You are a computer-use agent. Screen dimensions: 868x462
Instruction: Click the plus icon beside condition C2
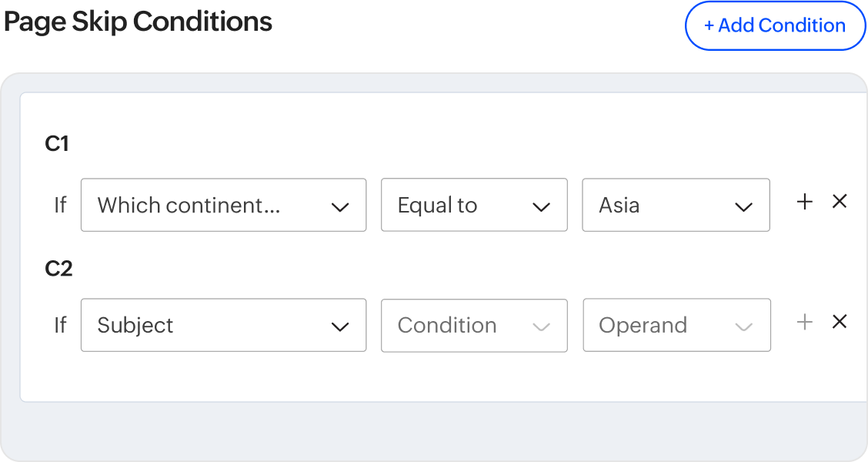pos(804,322)
